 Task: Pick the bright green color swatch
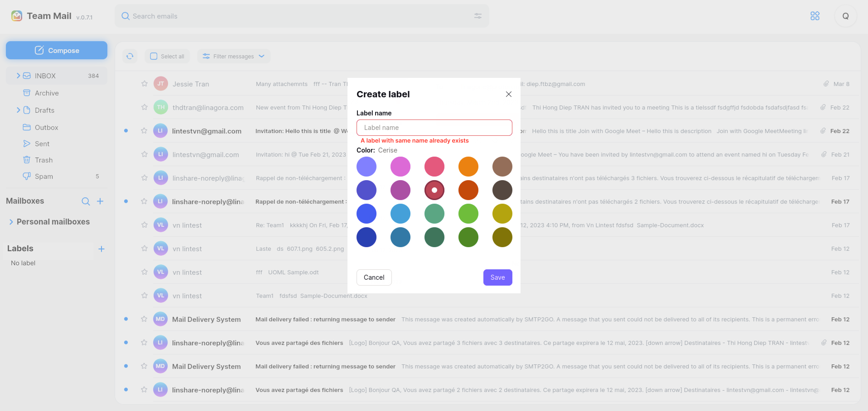[468, 214]
